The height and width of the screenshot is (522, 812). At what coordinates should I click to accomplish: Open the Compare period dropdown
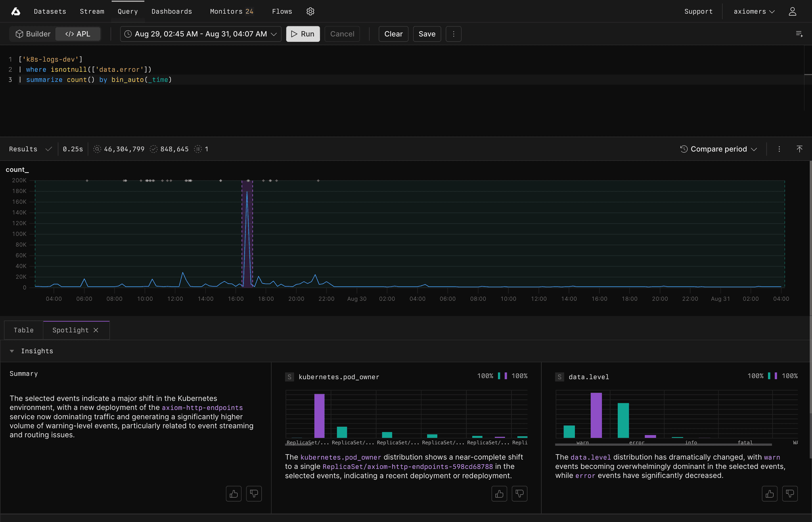(719, 149)
